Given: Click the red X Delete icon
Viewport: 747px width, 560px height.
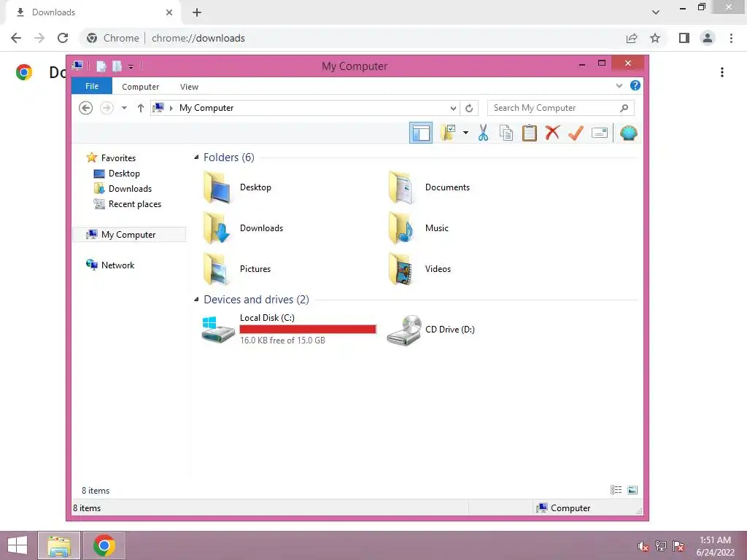Looking at the screenshot, I should click(552, 133).
